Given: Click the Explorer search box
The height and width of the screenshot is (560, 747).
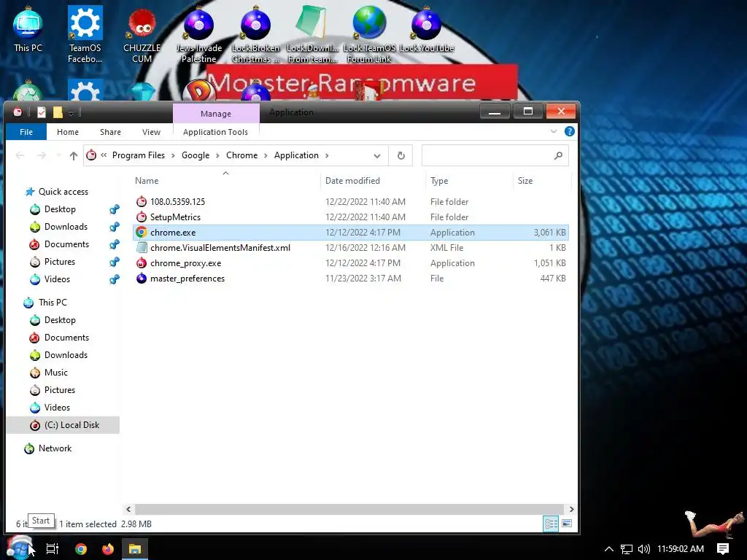Looking at the screenshot, I should (x=495, y=156).
